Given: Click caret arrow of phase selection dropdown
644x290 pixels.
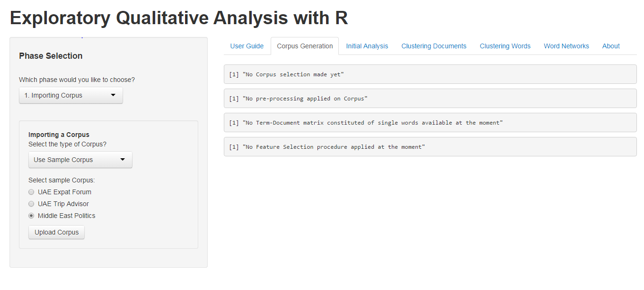Looking at the screenshot, I should [x=113, y=95].
